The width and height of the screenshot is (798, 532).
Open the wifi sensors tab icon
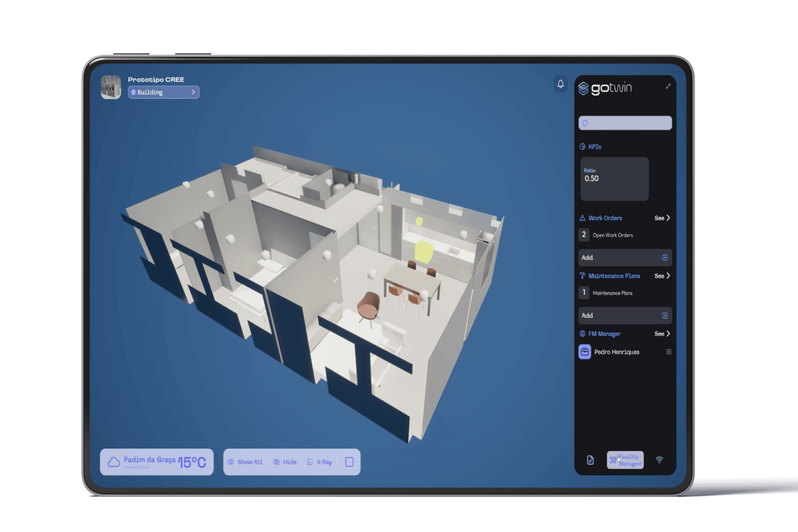coord(659,460)
